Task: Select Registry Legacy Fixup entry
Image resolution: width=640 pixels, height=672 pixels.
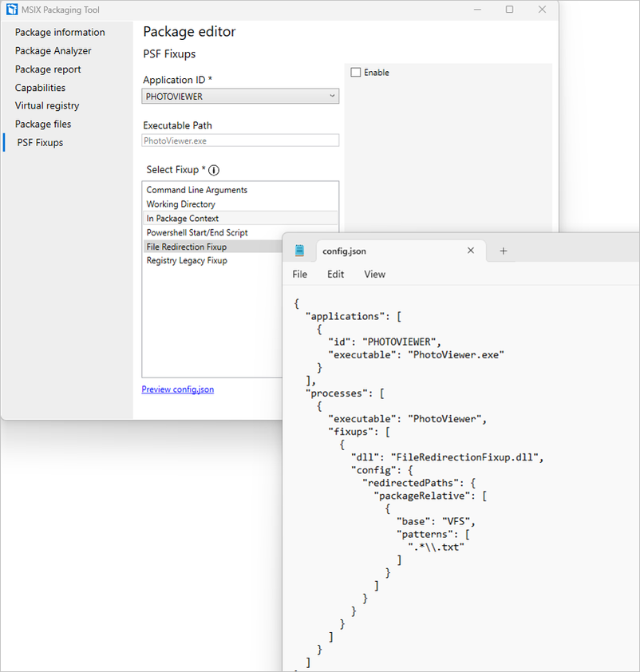Action: (x=212, y=260)
